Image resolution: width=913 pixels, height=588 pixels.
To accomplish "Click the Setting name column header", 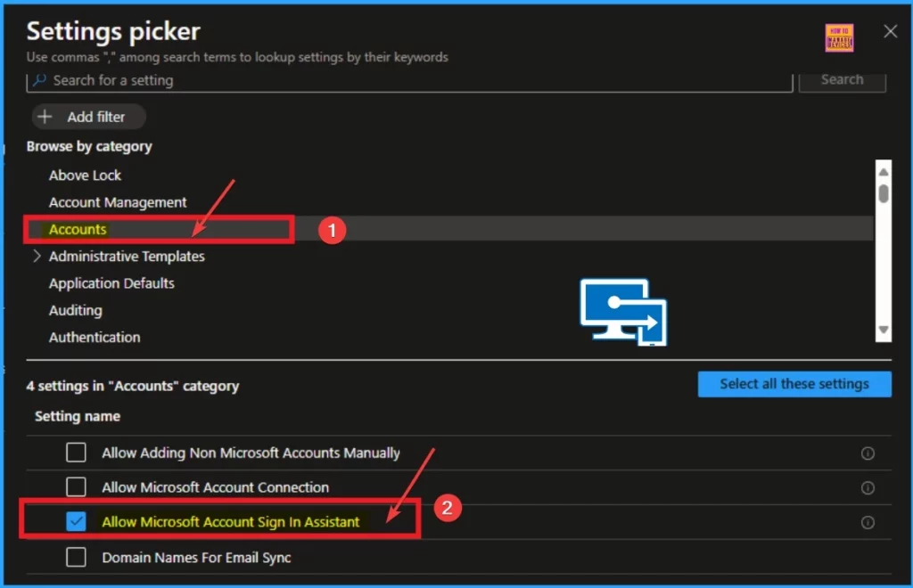I will [78, 416].
